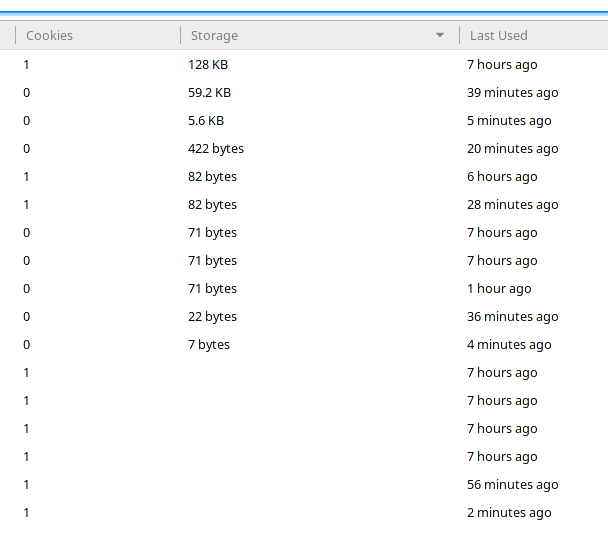Viewport: 608px width, 541px height.
Task: Click the 6 hours ago entry
Action: [x=502, y=176]
